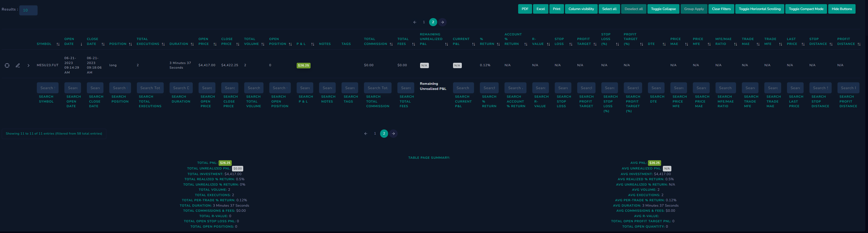Click bottom pagination previous arrow
This screenshot has height=233, width=868.
(x=366, y=134)
